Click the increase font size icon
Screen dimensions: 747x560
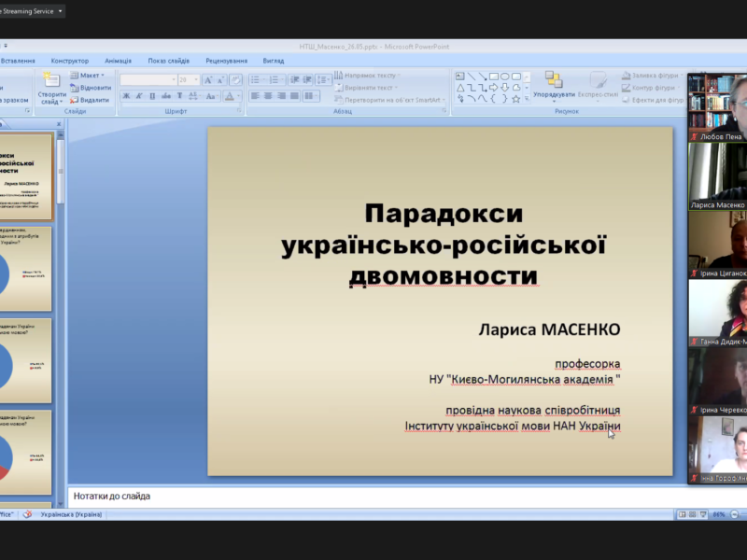pyautogui.click(x=209, y=80)
